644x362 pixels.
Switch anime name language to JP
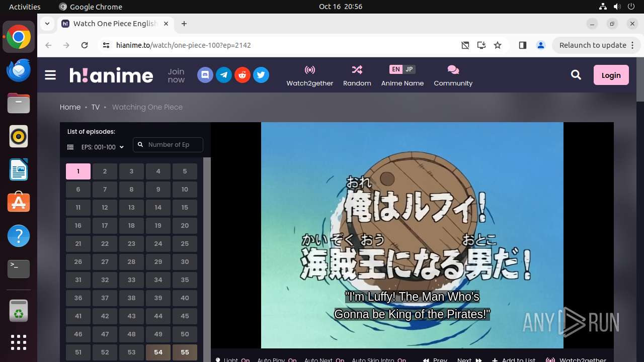coord(409,69)
